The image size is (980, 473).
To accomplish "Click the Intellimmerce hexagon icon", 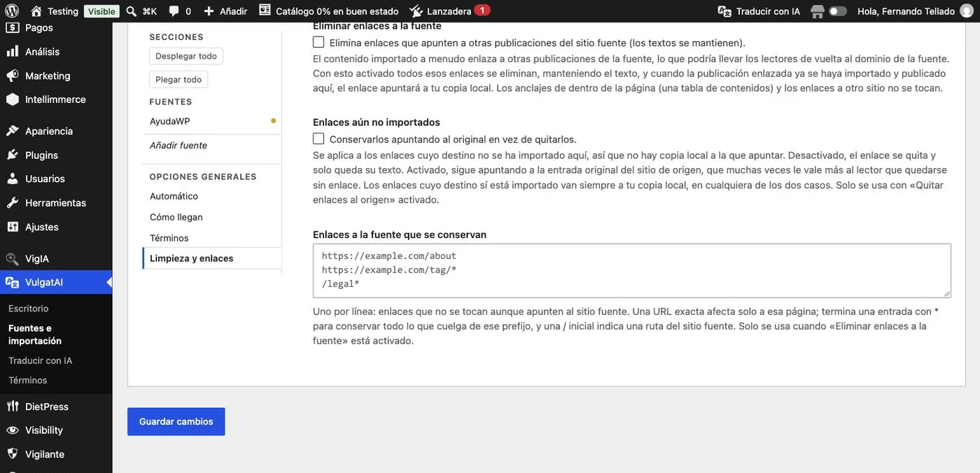I will click(x=12, y=99).
